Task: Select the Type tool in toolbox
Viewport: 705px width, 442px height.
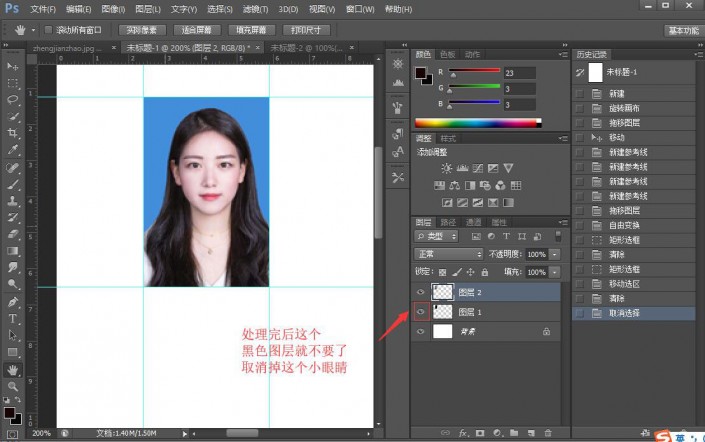Action: tap(13, 318)
